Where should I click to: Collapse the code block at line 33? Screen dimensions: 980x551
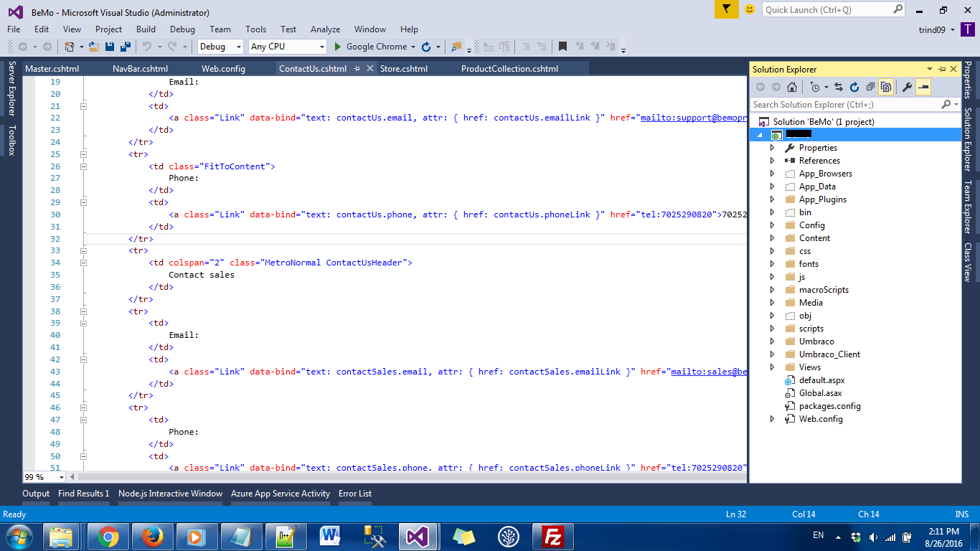click(x=83, y=250)
